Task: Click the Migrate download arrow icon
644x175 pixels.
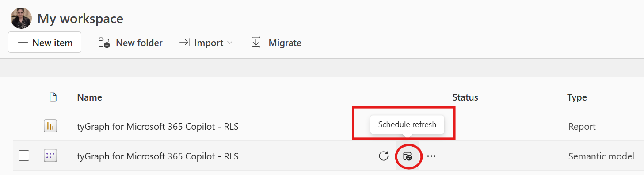Action: point(255,43)
